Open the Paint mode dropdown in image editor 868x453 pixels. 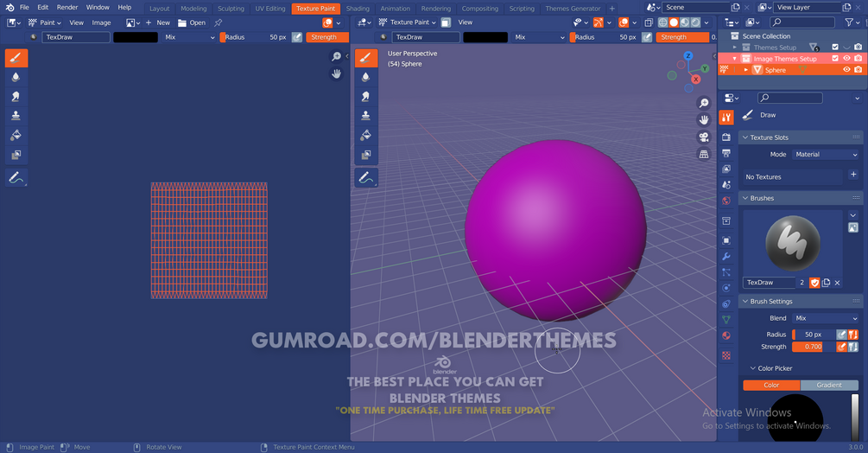pos(44,22)
